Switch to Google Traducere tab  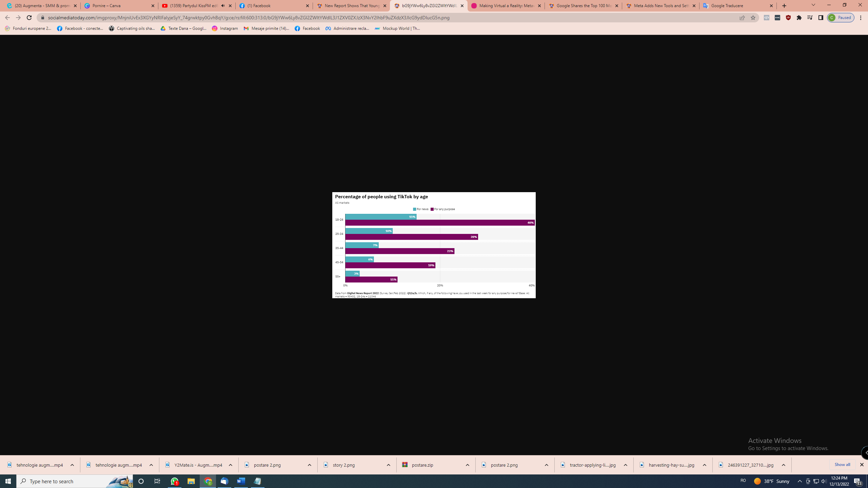coord(737,6)
